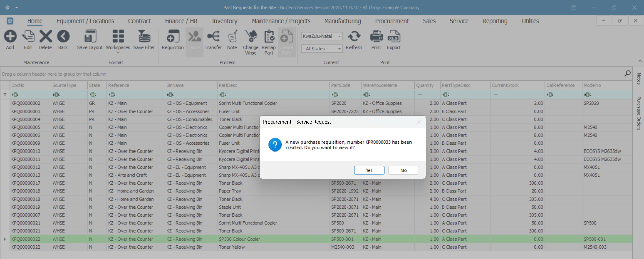Image resolution: width=644 pixels, height=259 pixels.
Task: Click the row indicator arrow for KPQ00000022
Action: [x=5, y=239]
